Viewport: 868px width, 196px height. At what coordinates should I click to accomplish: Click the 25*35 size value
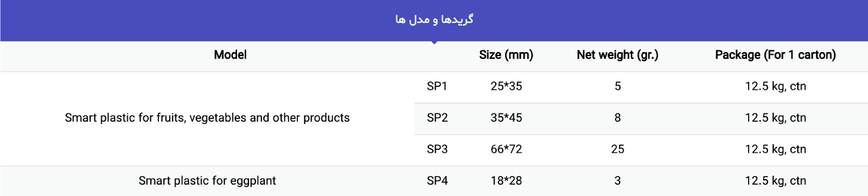(506, 86)
